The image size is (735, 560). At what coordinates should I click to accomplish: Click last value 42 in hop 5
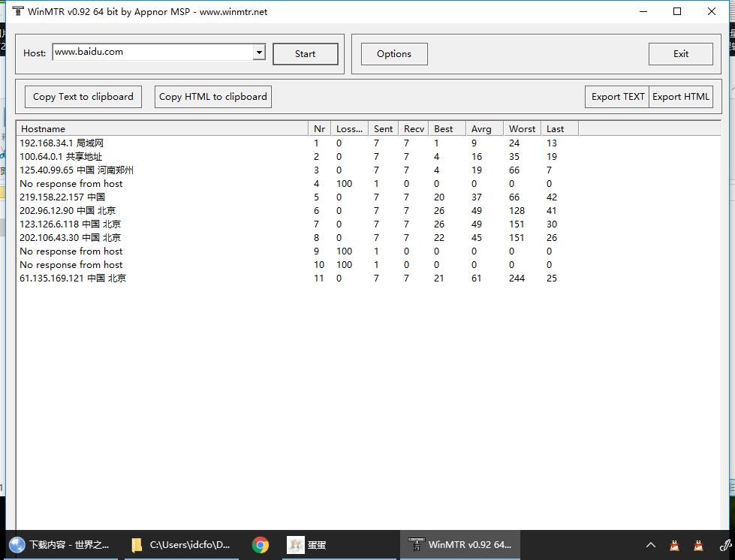[552, 197]
